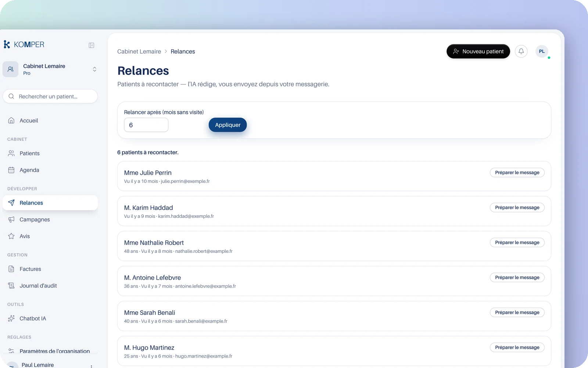Open Journal d'audit in the sidebar
This screenshot has height=368, width=588.
(50, 286)
